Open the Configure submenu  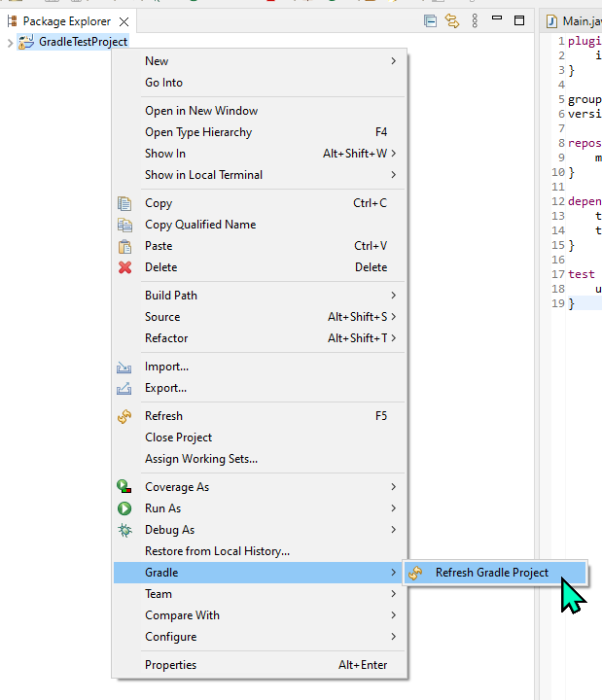pos(260,637)
